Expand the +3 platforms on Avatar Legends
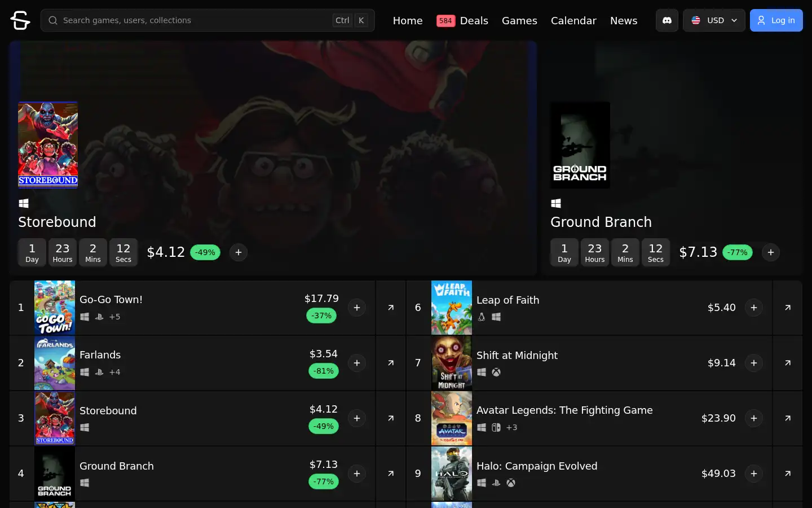This screenshot has height=508, width=812. (x=511, y=427)
